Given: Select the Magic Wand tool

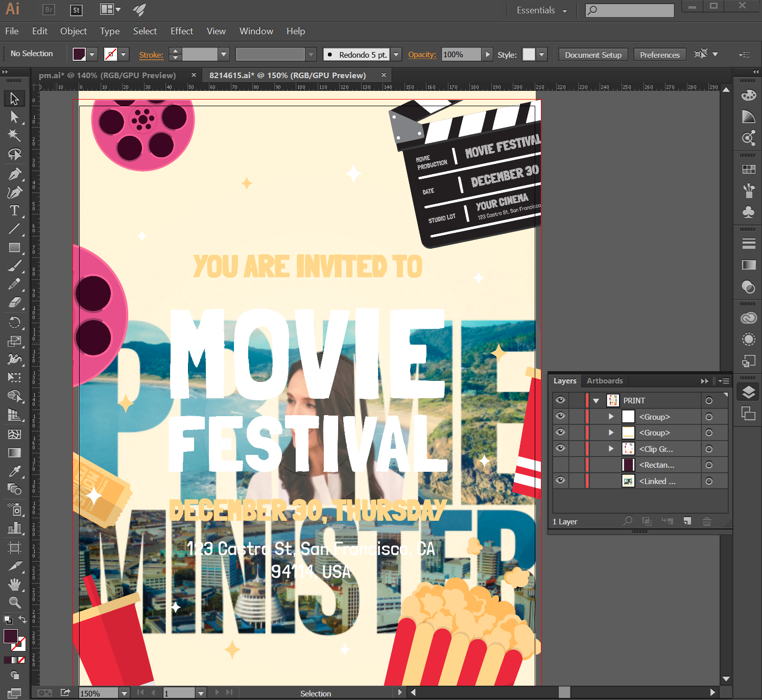Looking at the screenshot, I should pyautogui.click(x=14, y=135).
